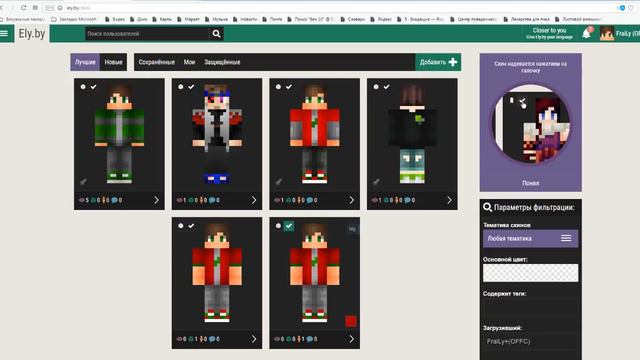640x360 pixels.
Task: Go to the Ely.by home logo
Action: (32, 33)
